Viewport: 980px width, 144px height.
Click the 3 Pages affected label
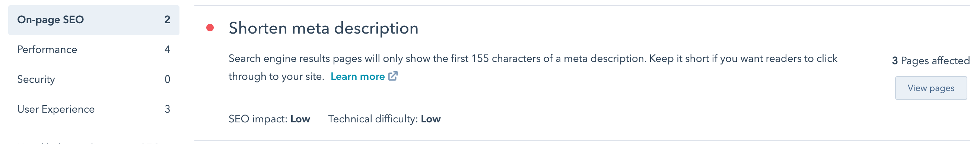tap(930, 60)
